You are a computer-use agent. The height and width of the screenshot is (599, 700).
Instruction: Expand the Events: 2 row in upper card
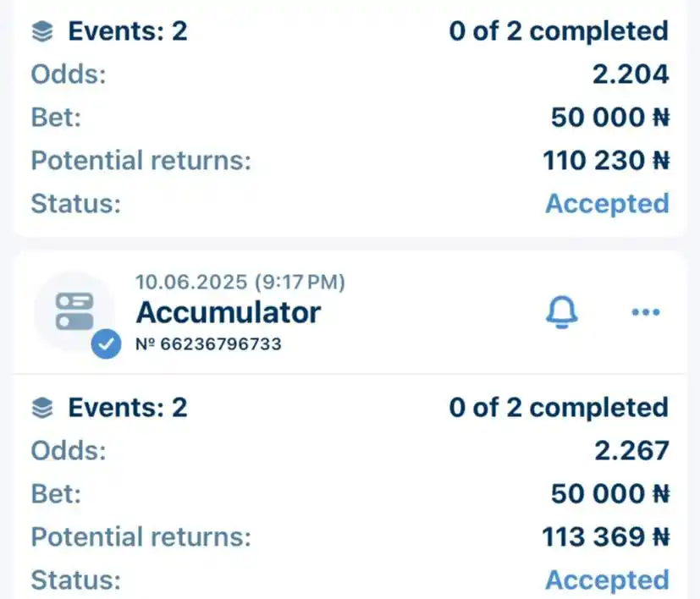(x=350, y=31)
